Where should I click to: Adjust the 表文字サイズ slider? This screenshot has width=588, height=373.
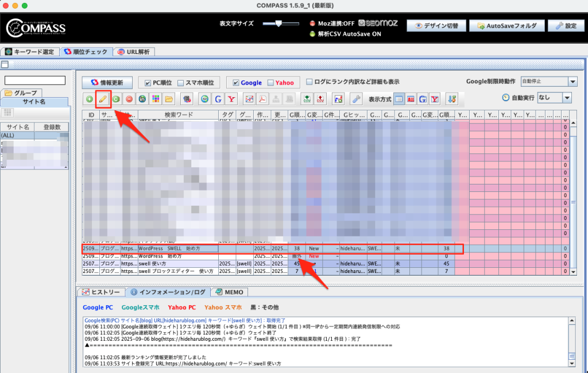278,24
